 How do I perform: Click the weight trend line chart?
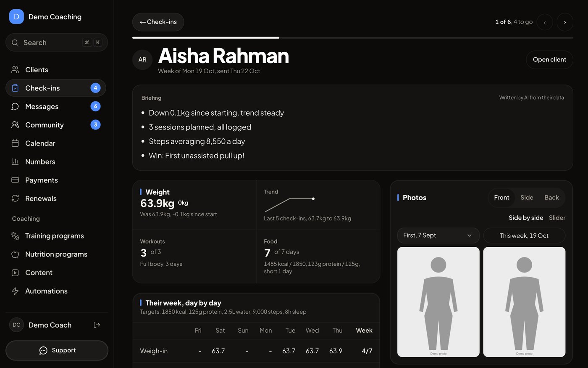pos(290,204)
